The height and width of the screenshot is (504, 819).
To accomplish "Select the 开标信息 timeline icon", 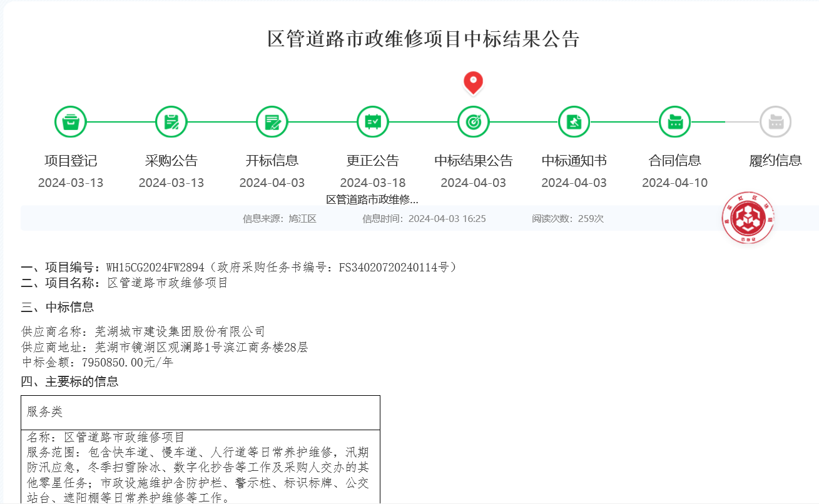I will (x=272, y=122).
